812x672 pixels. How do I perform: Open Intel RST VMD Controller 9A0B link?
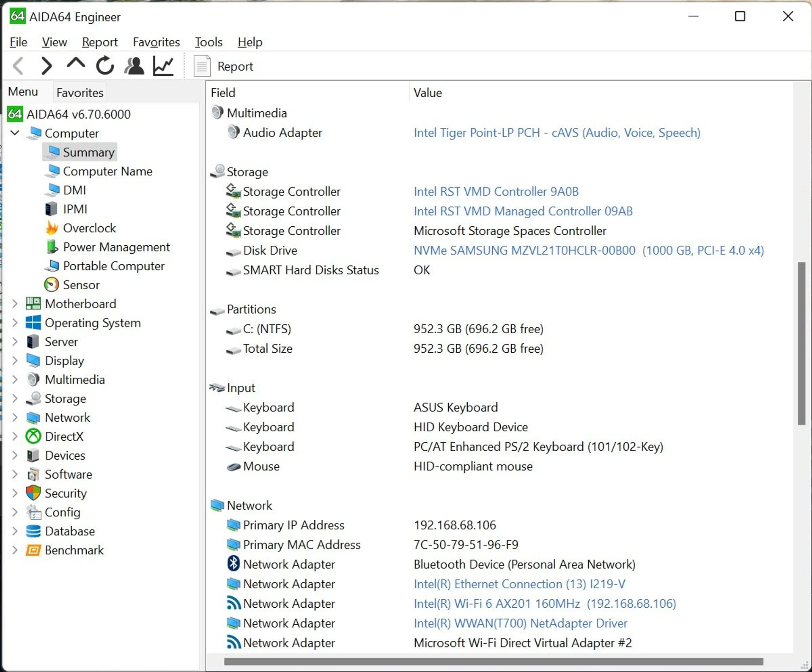[x=496, y=192]
